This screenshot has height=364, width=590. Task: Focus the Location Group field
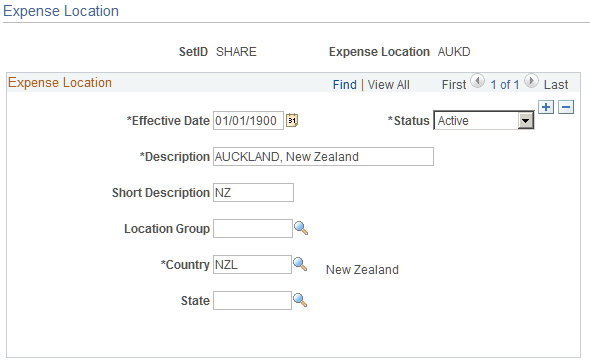pos(252,228)
